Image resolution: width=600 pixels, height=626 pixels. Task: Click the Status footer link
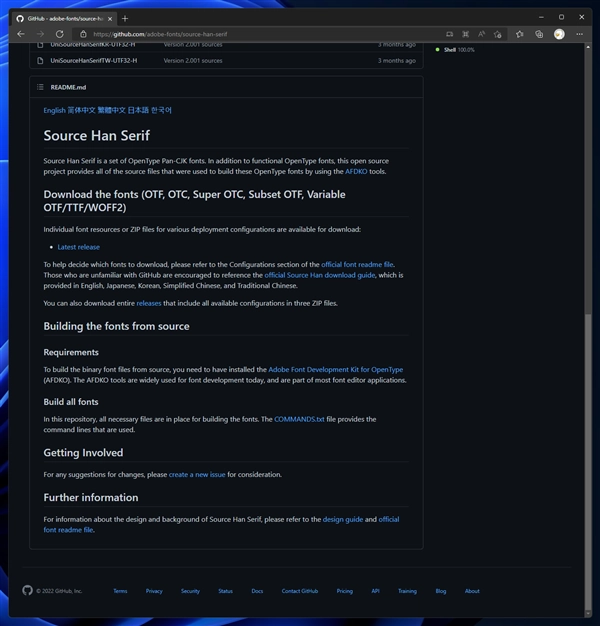coord(226,591)
